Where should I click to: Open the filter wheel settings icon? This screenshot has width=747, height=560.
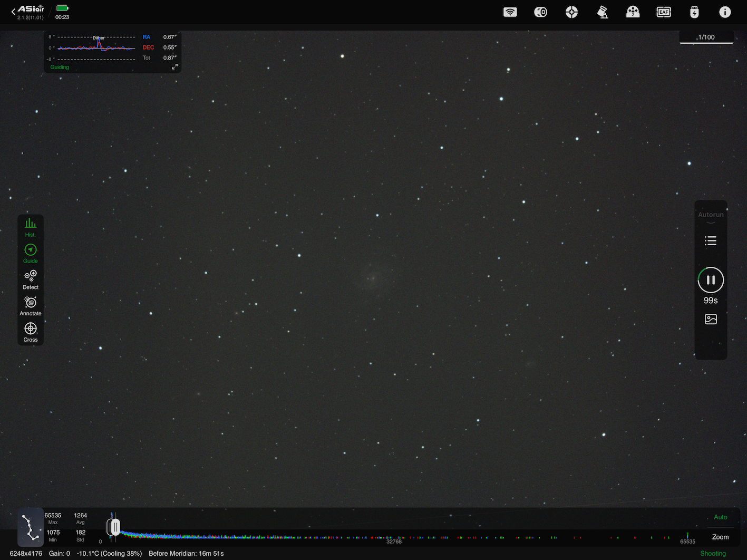pyautogui.click(x=633, y=12)
